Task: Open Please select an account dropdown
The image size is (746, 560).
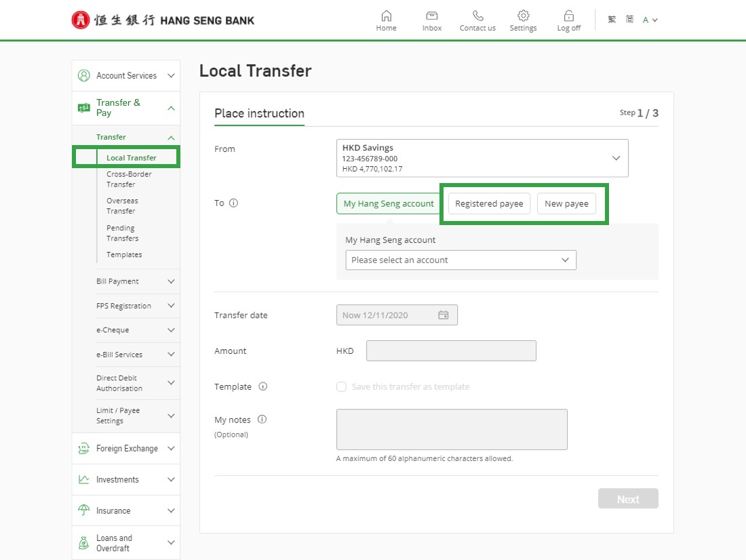Action: (460, 260)
